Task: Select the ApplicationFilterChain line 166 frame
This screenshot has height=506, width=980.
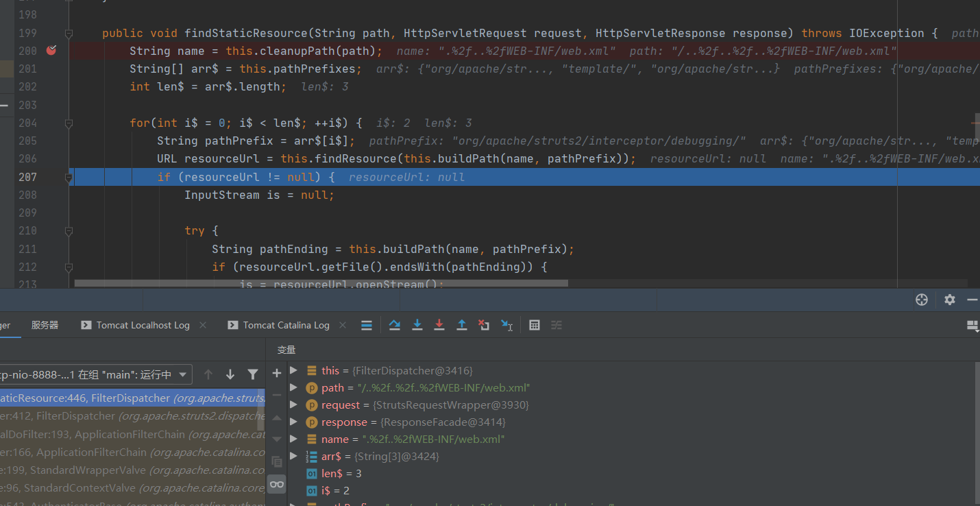Action: 132,452
